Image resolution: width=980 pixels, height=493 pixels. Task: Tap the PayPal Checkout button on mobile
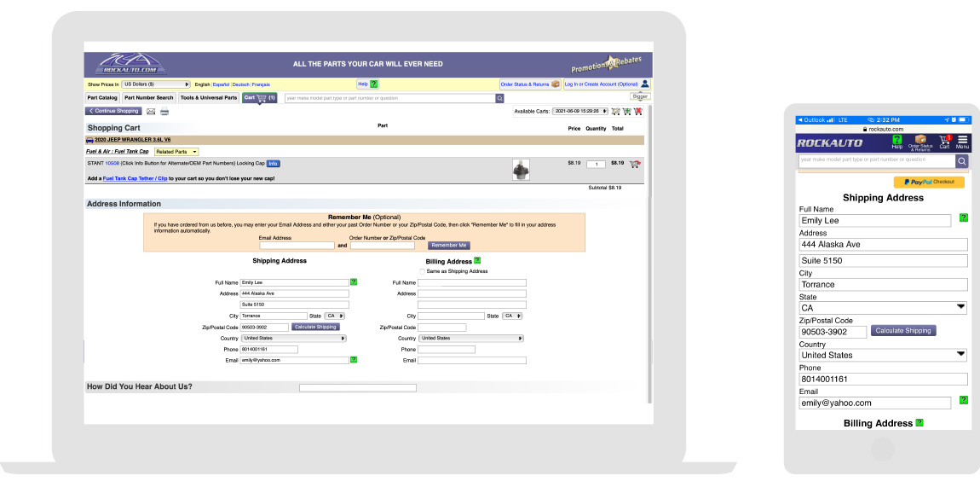pos(929,182)
